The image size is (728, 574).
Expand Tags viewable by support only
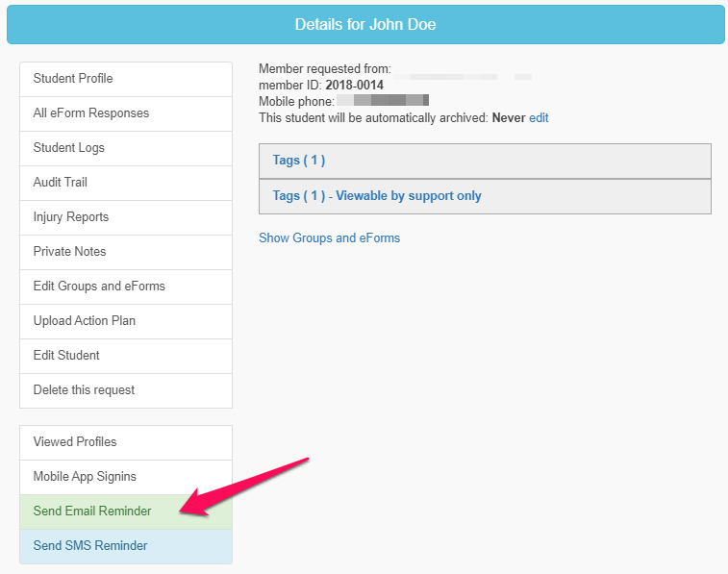377,196
